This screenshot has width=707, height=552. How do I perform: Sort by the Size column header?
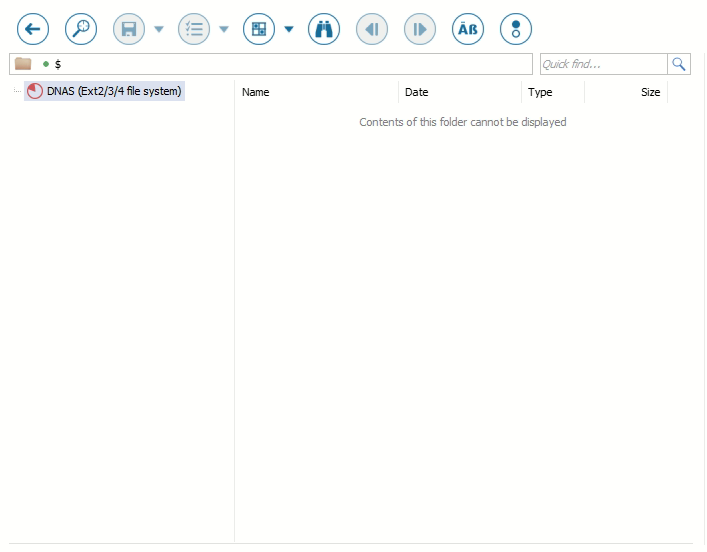tap(650, 92)
